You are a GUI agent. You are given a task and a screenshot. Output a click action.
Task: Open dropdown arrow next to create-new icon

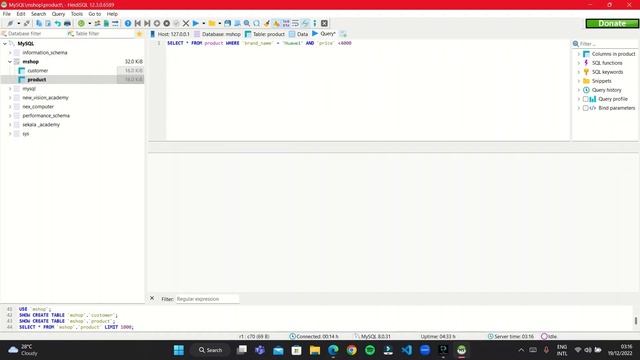click(89, 23)
